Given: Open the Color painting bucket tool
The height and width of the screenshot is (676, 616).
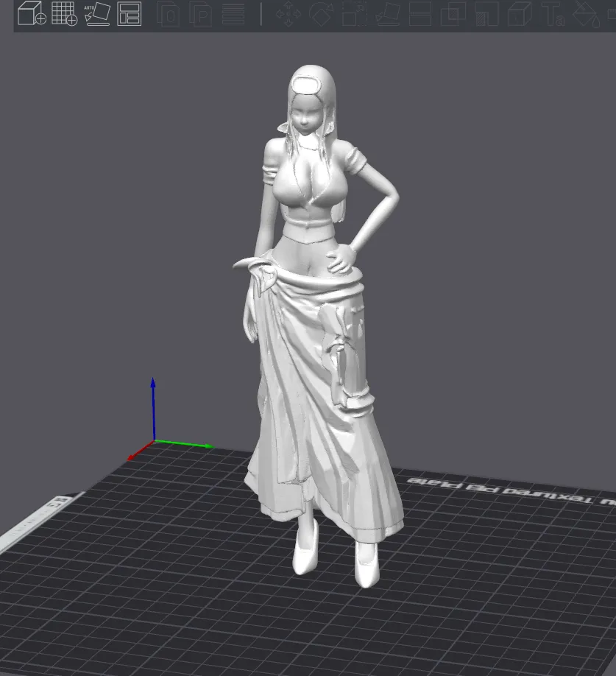Looking at the screenshot, I should click(x=585, y=15).
